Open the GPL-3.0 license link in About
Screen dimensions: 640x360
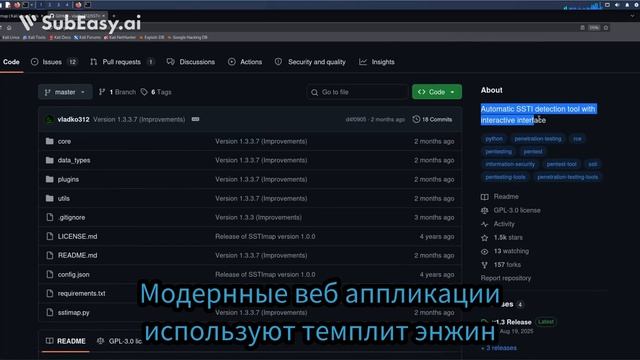click(517, 210)
